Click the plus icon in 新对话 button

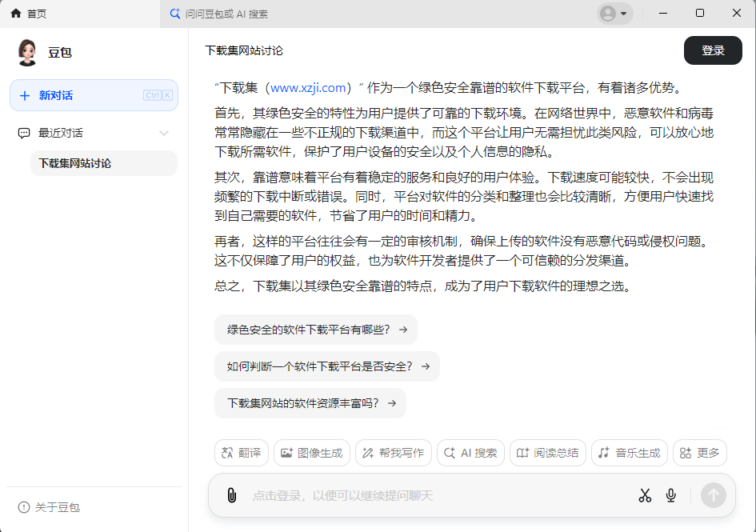point(25,95)
